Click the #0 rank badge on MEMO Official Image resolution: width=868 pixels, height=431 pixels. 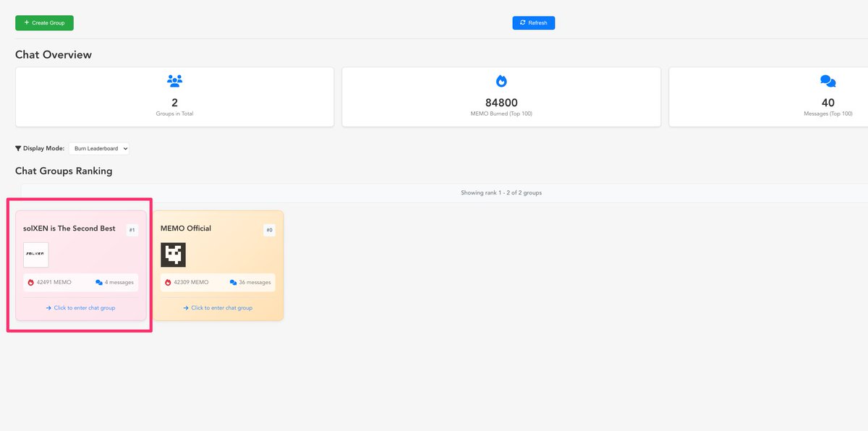pos(268,229)
